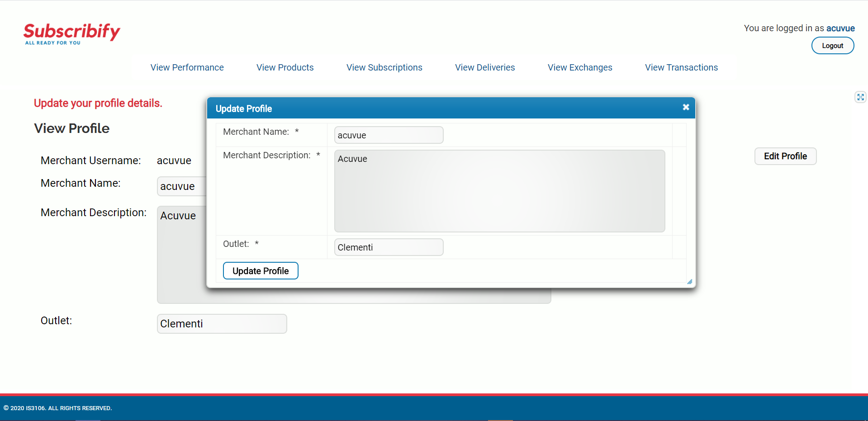
Task: Click the background Outlet field showing Clementi
Action: tap(222, 324)
